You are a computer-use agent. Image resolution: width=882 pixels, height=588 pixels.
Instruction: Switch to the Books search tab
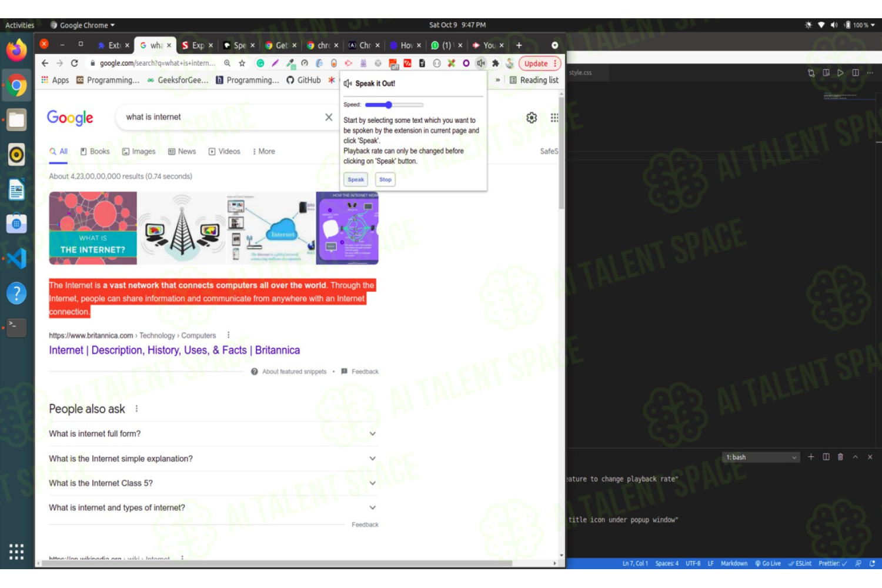click(x=95, y=151)
